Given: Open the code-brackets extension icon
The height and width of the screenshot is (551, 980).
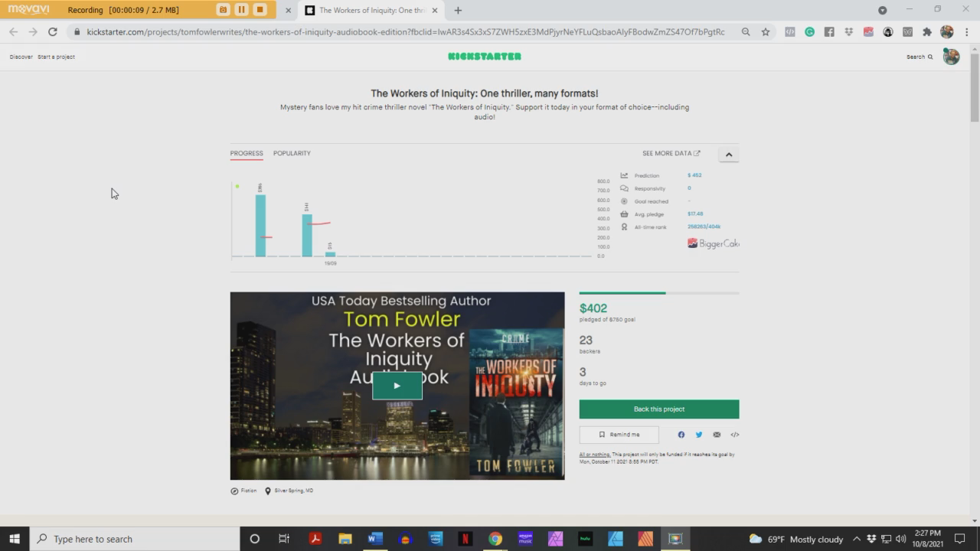Looking at the screenshot, I should coord(790,31).
